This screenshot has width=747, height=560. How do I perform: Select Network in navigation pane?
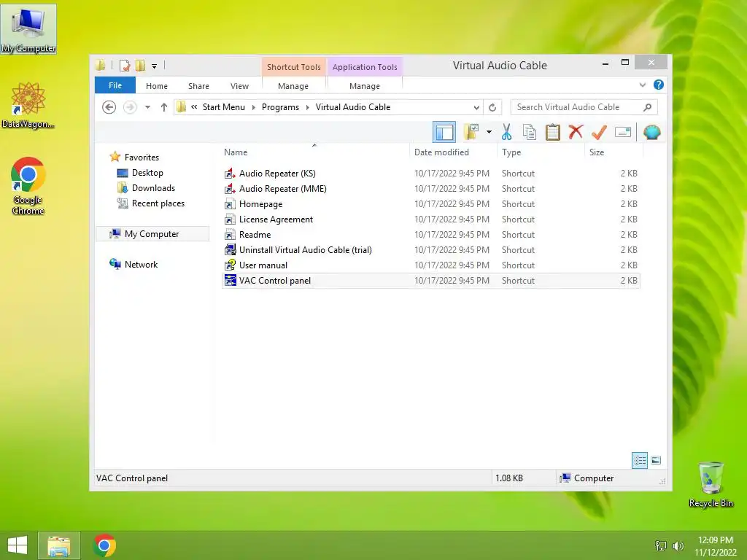pyautogui.click(x=141, y=264)
